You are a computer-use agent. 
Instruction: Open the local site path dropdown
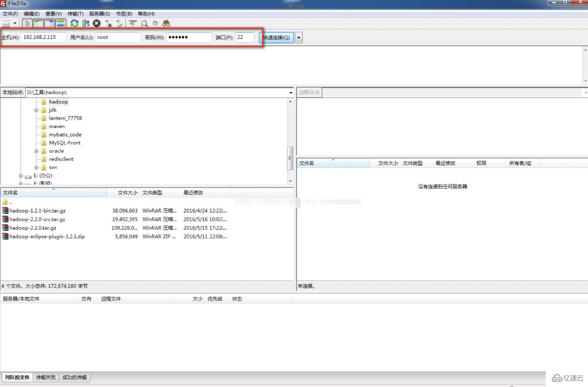pos(291,93)
